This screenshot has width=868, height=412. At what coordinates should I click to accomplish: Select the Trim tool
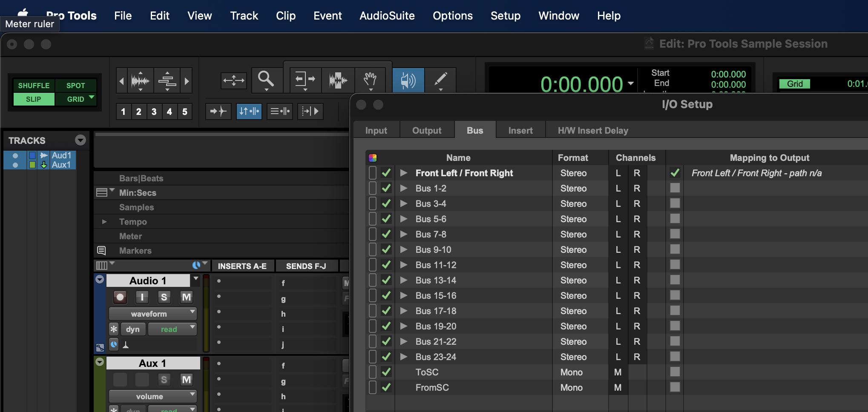click(x=305, y=79)
